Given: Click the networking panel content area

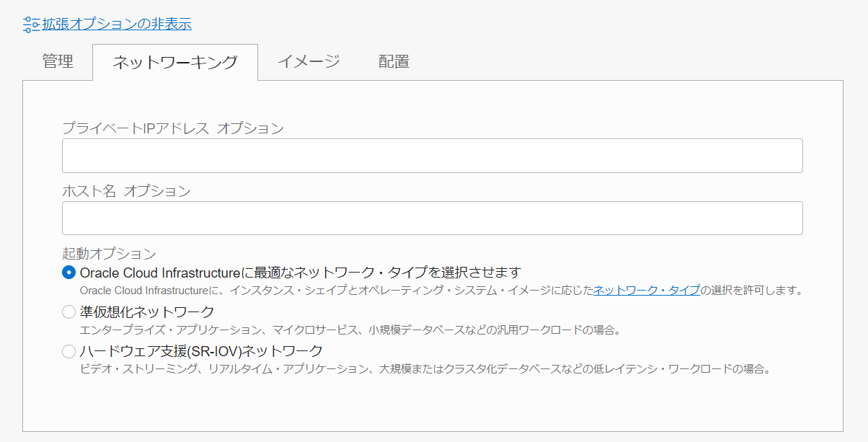Looking at the screenshot, I should [x=433, y=404].
